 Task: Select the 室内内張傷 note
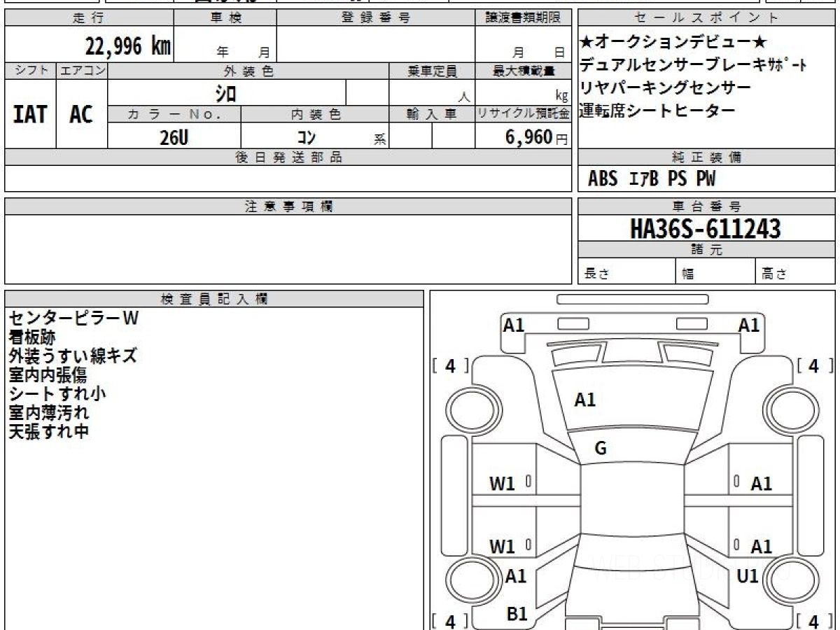tap(47, 375)
